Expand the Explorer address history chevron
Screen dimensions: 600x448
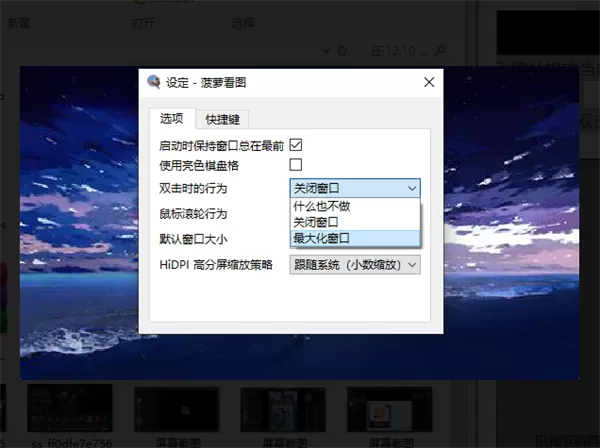326,51
